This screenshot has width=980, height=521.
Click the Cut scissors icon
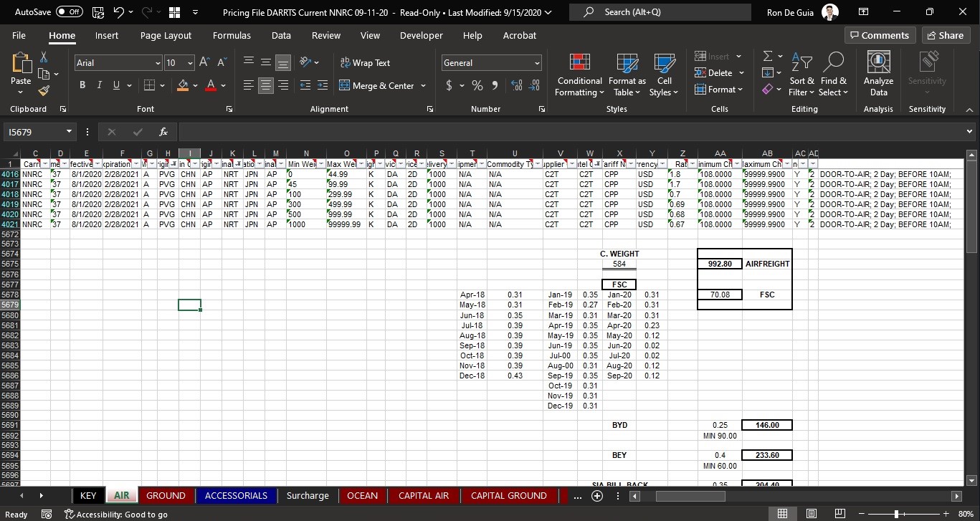click(44, 57)
